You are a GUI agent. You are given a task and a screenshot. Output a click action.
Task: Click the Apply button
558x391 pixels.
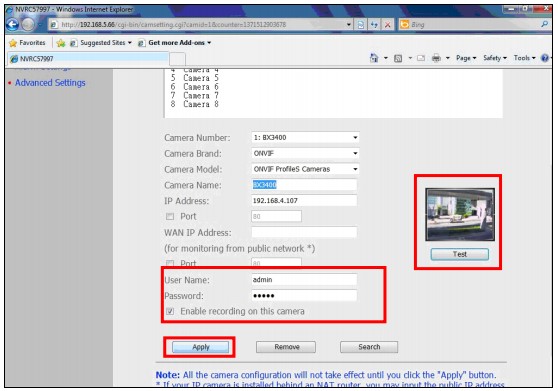(x=200, y=347)
